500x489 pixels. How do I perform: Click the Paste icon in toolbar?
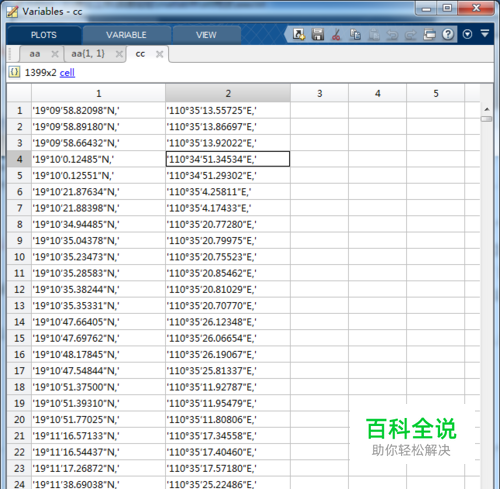coord(374,34)
